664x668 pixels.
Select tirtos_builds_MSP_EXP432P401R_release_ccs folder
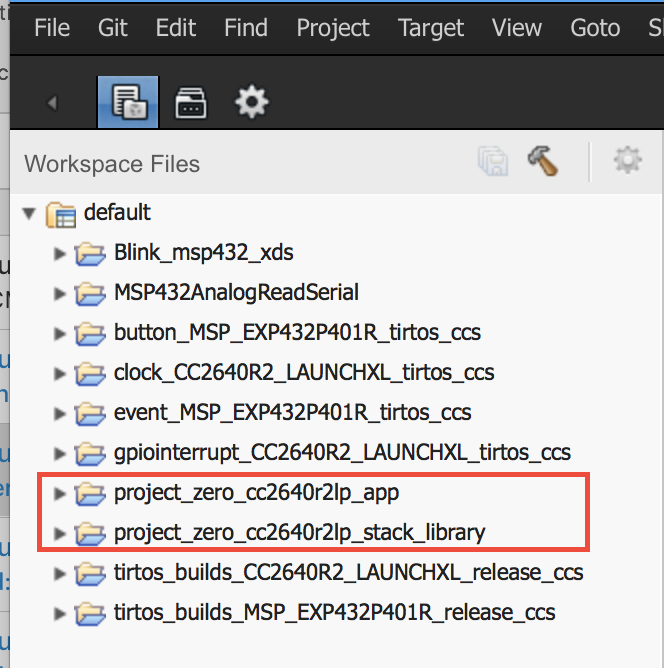[x=334, y=613]
